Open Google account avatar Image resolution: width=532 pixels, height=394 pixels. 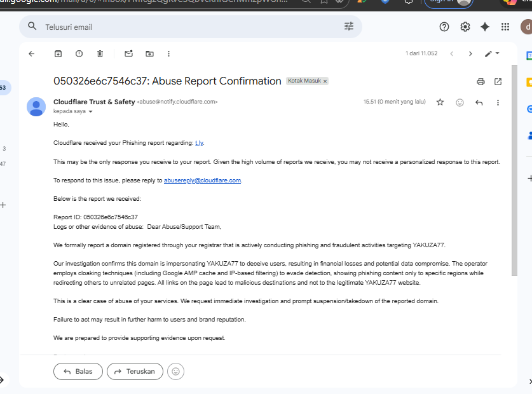526,27
